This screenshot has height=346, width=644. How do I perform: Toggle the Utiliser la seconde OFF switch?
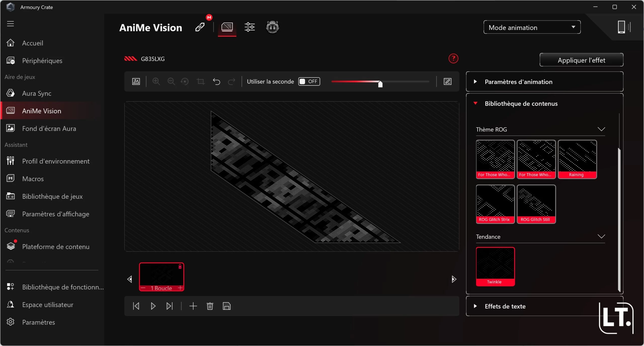pyautogui.click(x=309, y=82)
